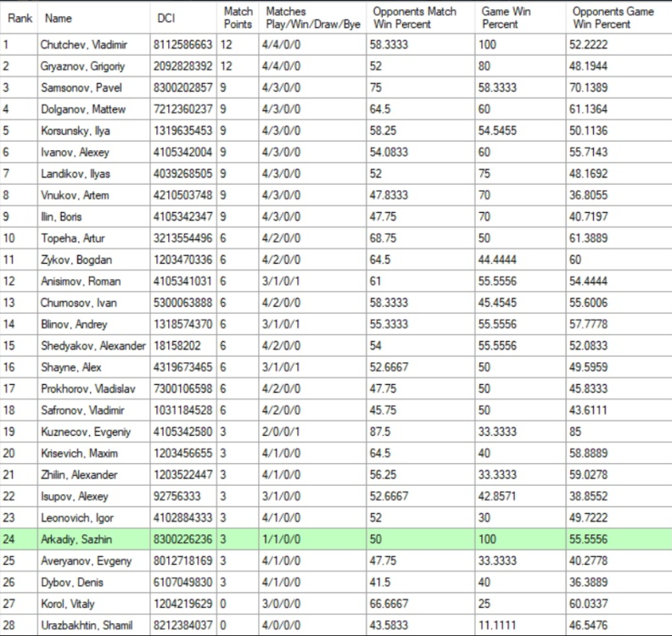Select the Urazbakhtin, Shamil row
Viewport: 672px width, 636px height.
click(86, 625)
